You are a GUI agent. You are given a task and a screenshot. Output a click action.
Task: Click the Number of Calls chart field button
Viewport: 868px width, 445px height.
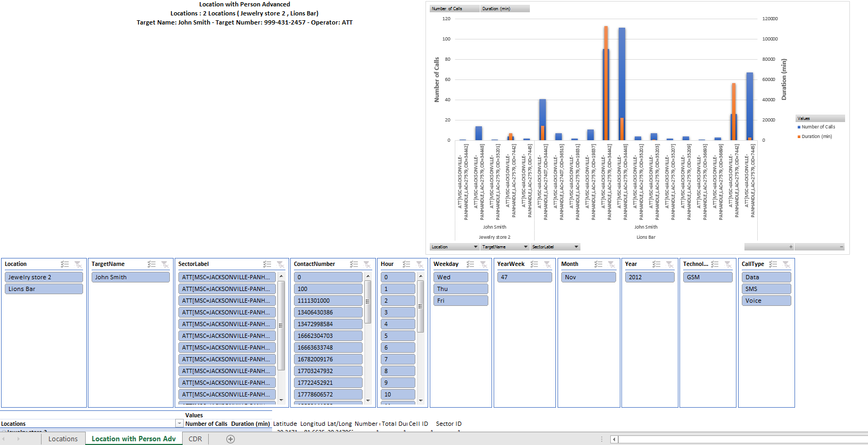tap(454, 9)
